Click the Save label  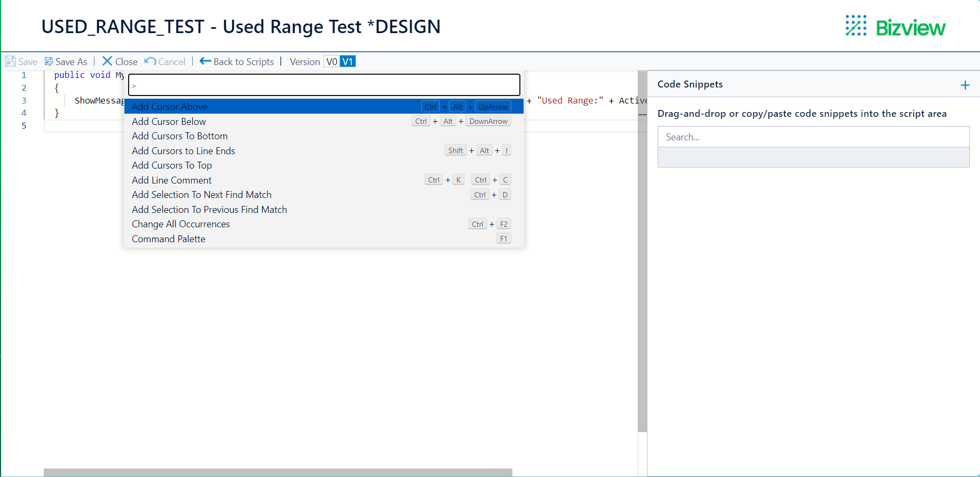[x=28, y=62]
